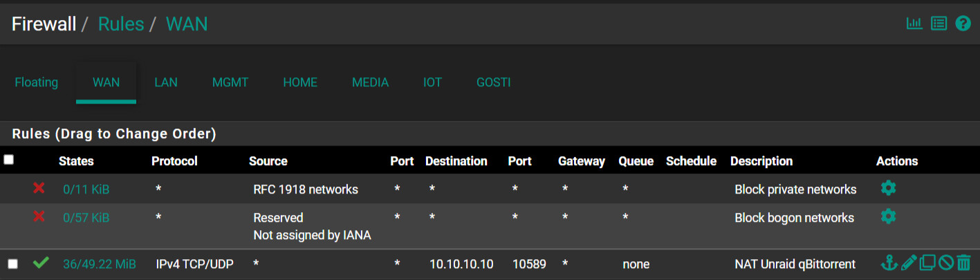Select the IOT tab

pos(432,82)
